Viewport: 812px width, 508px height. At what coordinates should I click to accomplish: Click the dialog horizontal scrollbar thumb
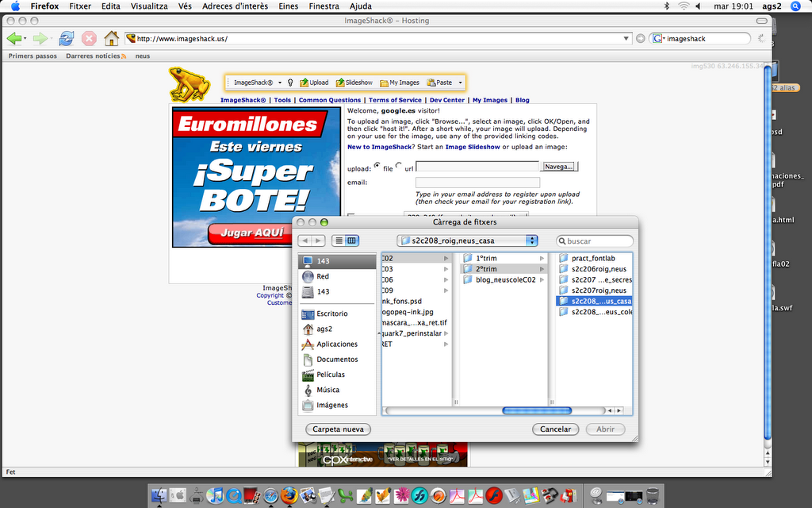537,410
